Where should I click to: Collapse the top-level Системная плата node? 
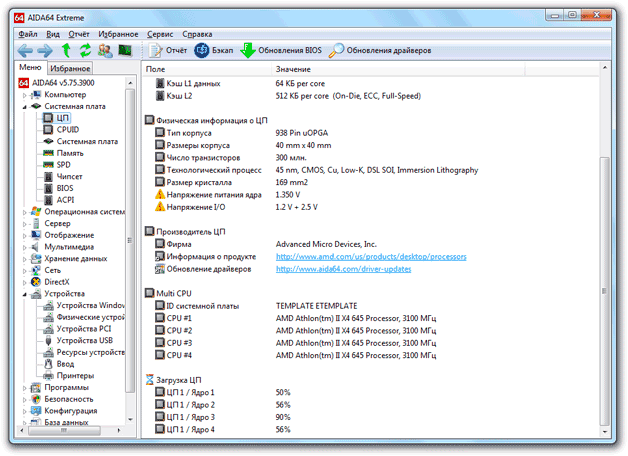24,107
